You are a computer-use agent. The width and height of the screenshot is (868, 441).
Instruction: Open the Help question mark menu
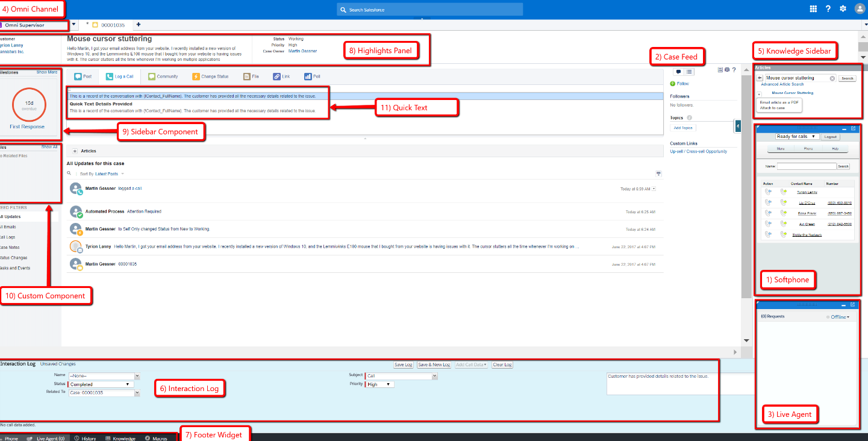tap(828, 8)
